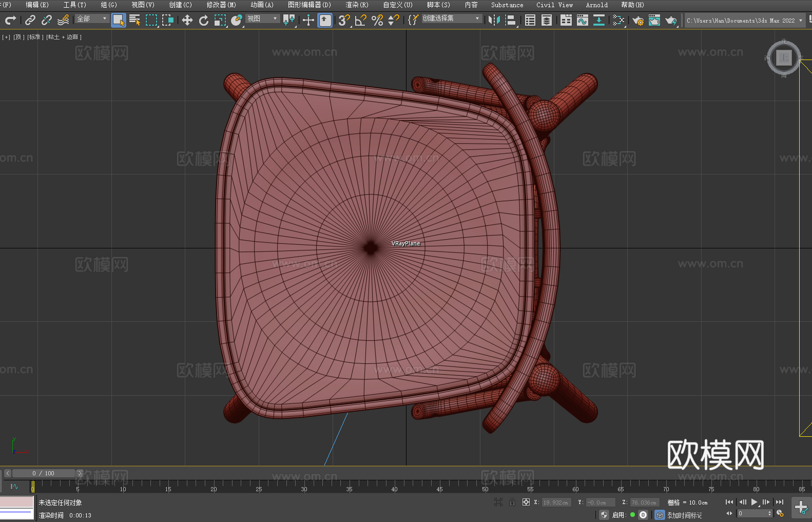Image resolution: width=812 pixels, height=522 pixels.
Task: Open the 编辑(E) menu
Action: [x=37, y=5]
